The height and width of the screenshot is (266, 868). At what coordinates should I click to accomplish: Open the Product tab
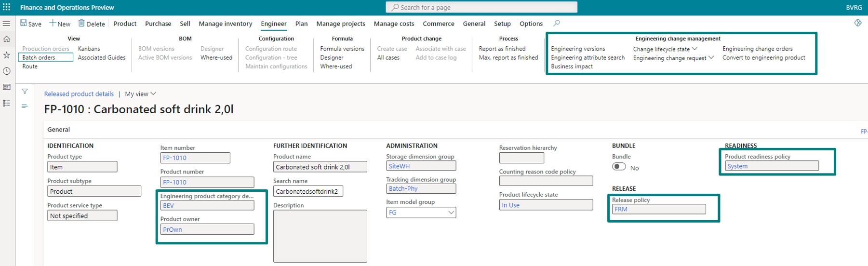[125, 24]
